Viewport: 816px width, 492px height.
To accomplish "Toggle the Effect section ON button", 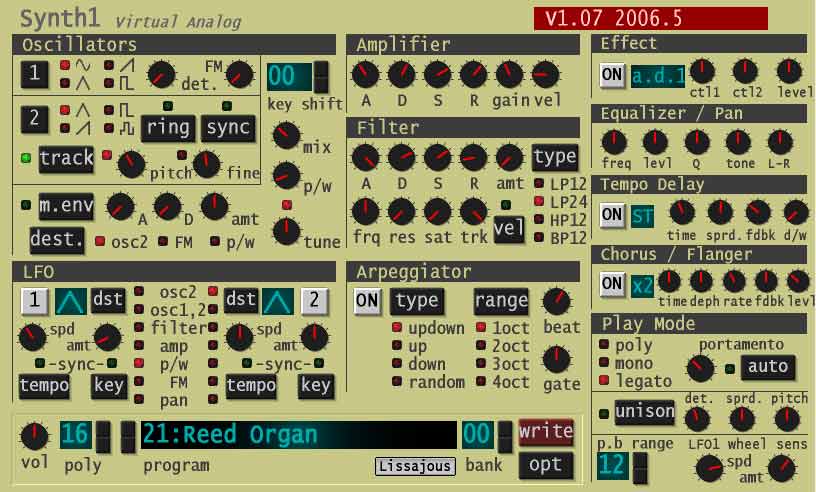I will click(x=612, y=74).
